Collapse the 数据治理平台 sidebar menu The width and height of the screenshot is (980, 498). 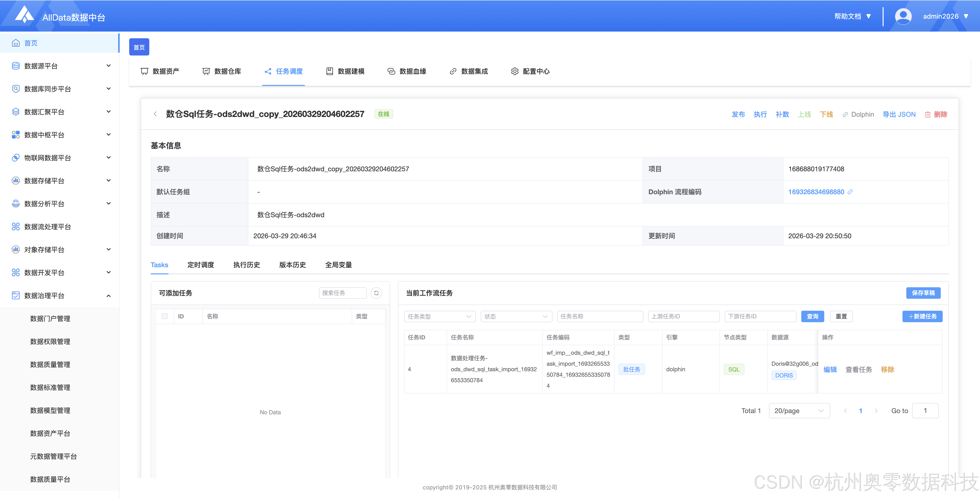(x=108, y=296)
